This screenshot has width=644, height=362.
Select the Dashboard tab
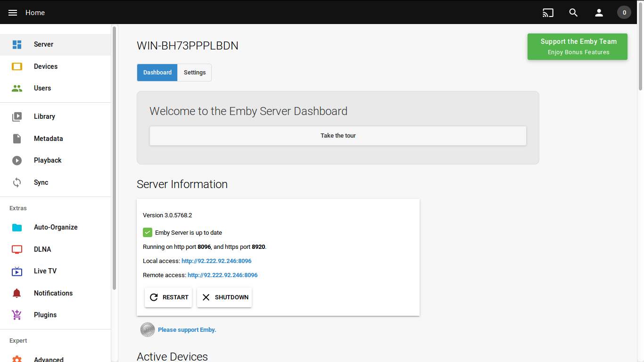point(157,73)
